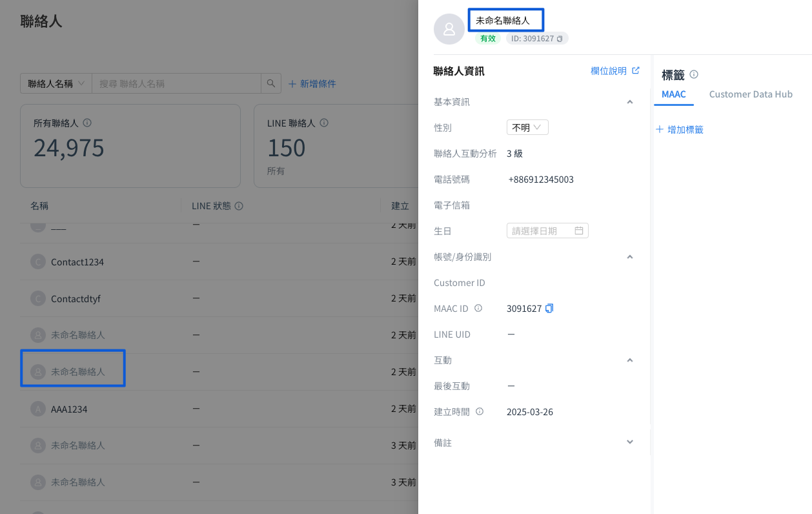Expand the 備註 section
This screenshot has width=812, height=514.
tap(630, 442)
